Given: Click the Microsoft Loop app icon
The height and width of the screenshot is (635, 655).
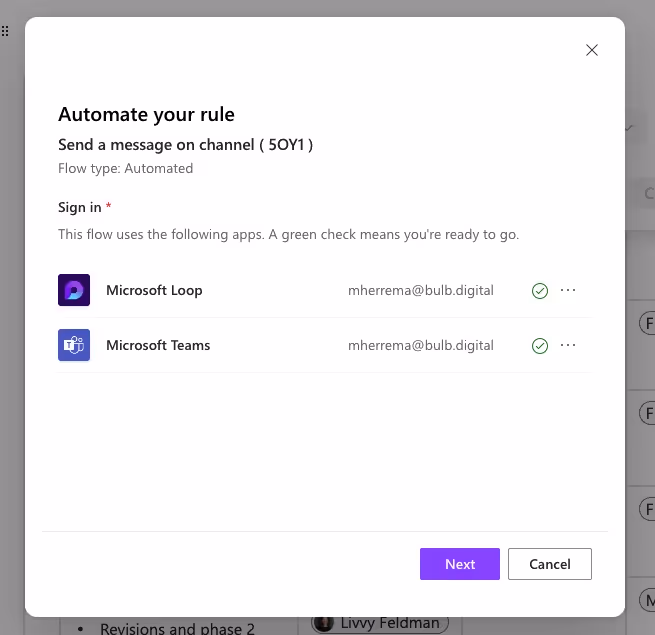Looking at the screenshot, I should tap(74, 290).
